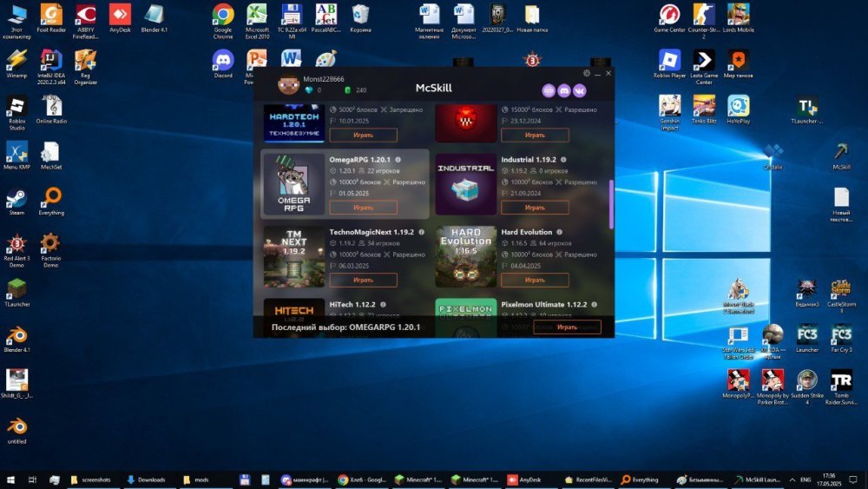Open the McSkill Discord link icon

tap(564, 90)
